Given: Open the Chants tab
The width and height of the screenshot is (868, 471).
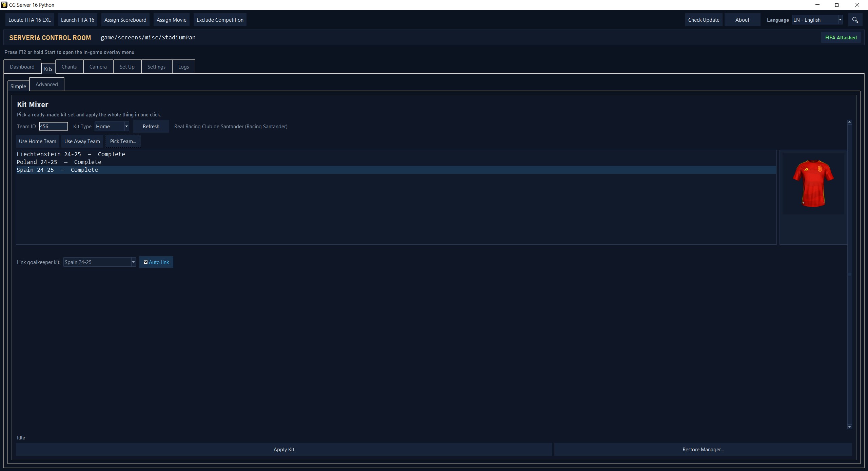Looking at the screenshot, I should point(69,67).
